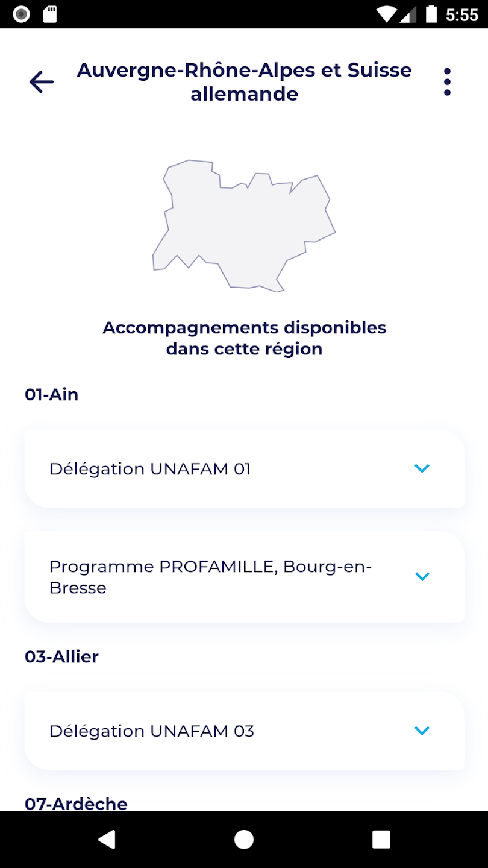The height and width of the screenshot is (868, 488).
Task: Tap the 03-Allier section heading
Action: coord(61,657)
